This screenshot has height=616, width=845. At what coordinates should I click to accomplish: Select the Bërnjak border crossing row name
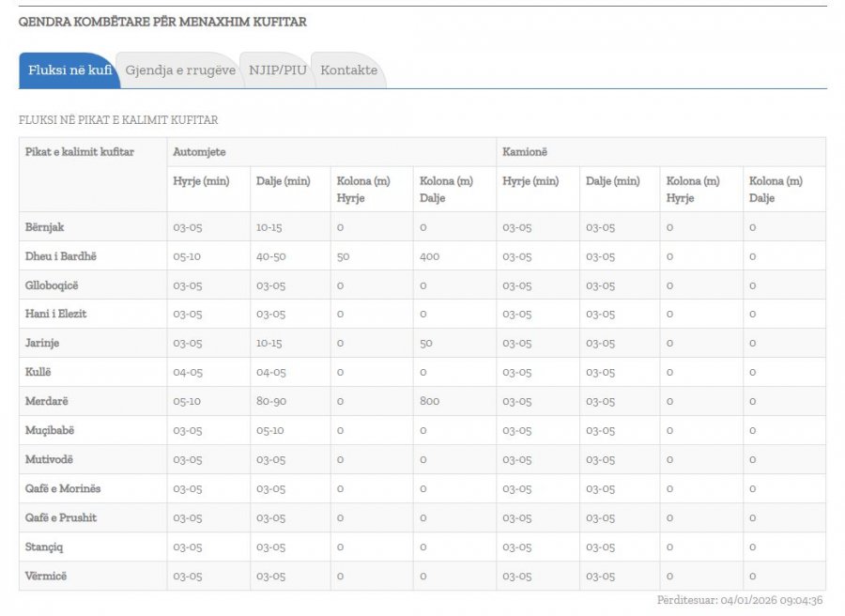pyautogui.click(x=45, y=227)
